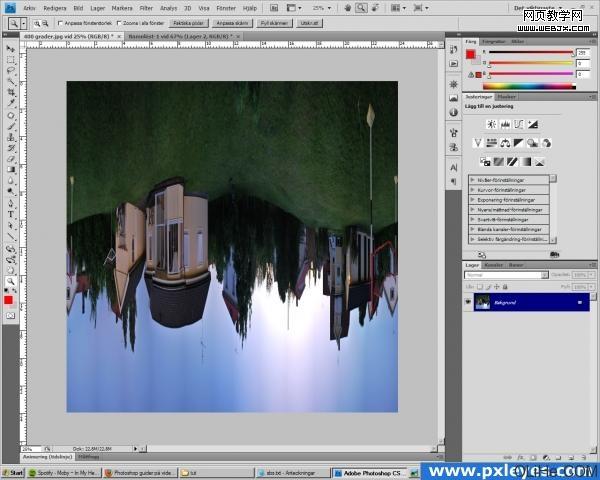The image size is (600, 480).
Task: Select the Brush tool
Action: [x=10, y=126]
